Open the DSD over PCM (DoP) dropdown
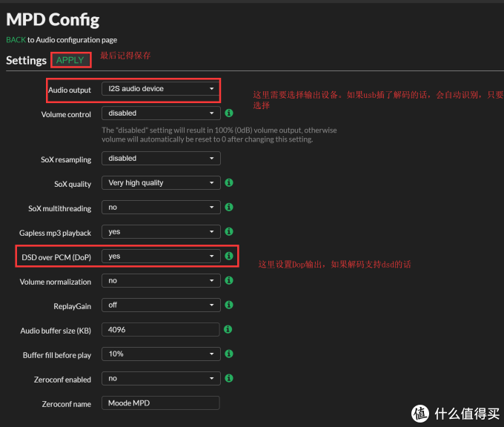 click(x=160, y=256)
